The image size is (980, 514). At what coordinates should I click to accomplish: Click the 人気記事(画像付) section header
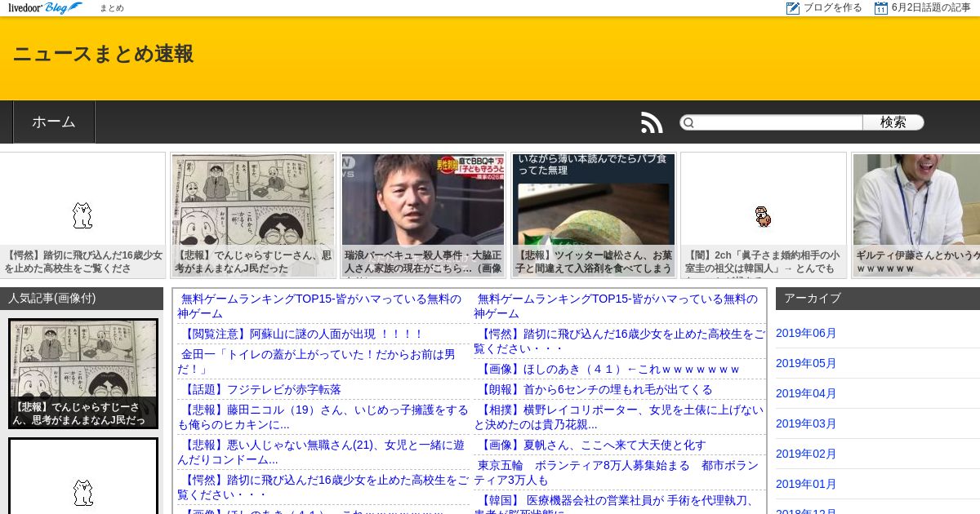(82, 299)
